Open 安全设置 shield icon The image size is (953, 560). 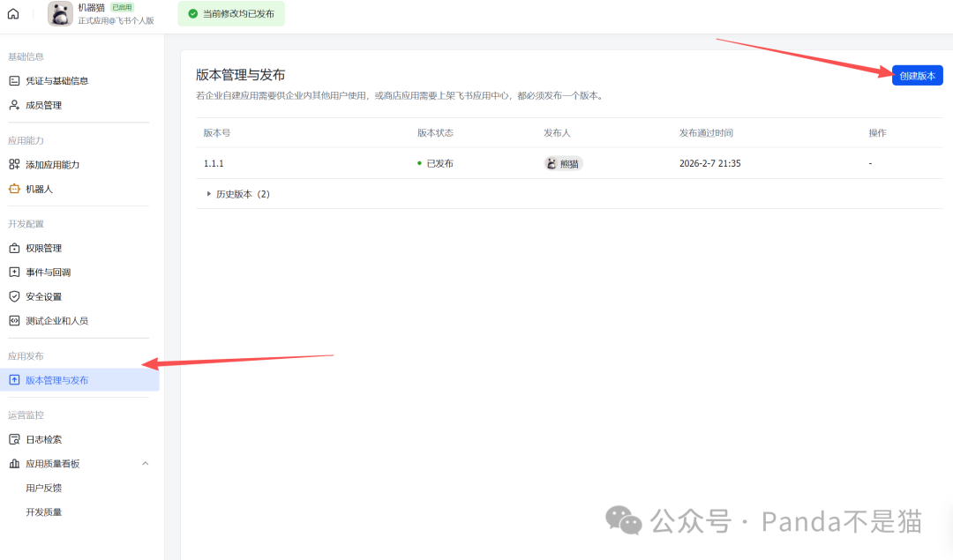pos(15,296)
